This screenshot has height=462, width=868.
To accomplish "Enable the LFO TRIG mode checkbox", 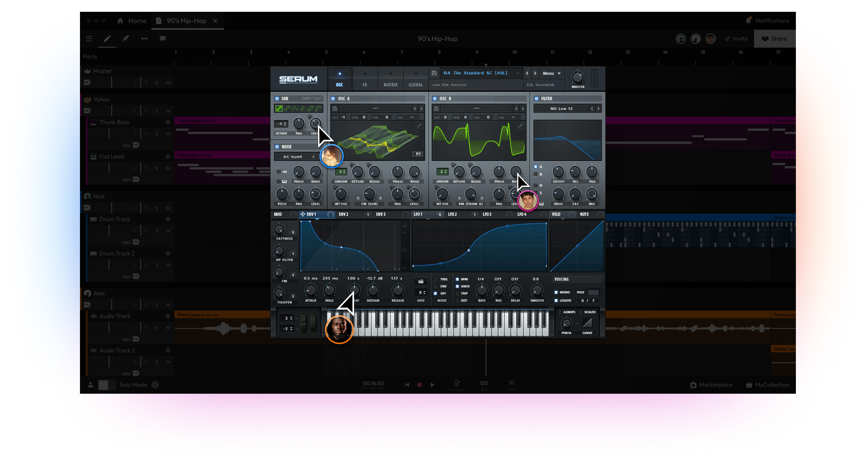I will point(435,279).
